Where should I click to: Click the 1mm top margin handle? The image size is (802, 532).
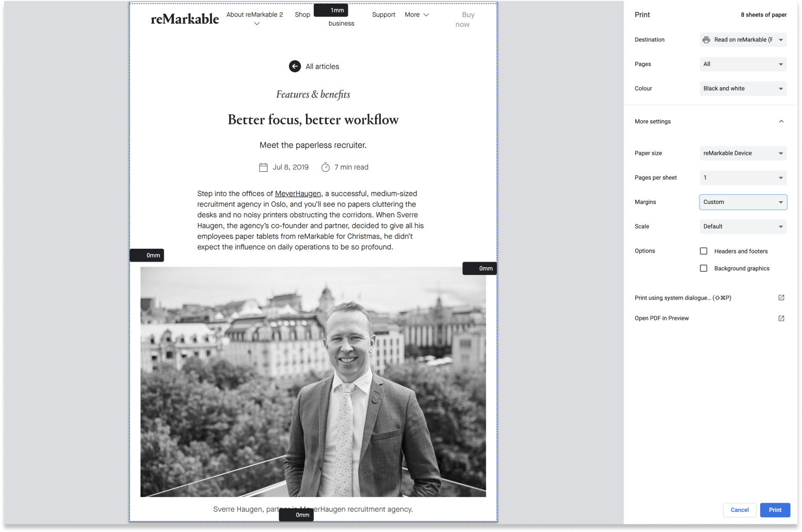pos(331,10)
